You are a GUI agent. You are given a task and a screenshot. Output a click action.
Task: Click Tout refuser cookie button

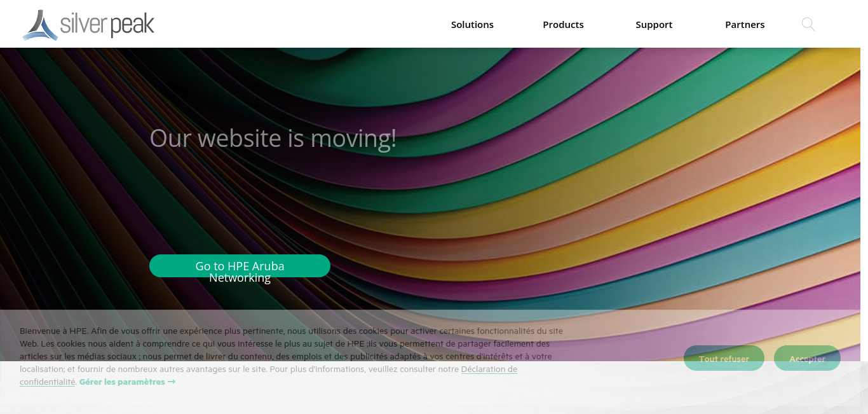[x=724, y=359]
